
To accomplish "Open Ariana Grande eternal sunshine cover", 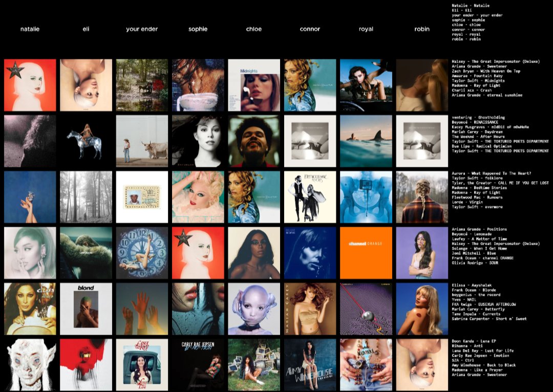I will [x=422, y=85].
